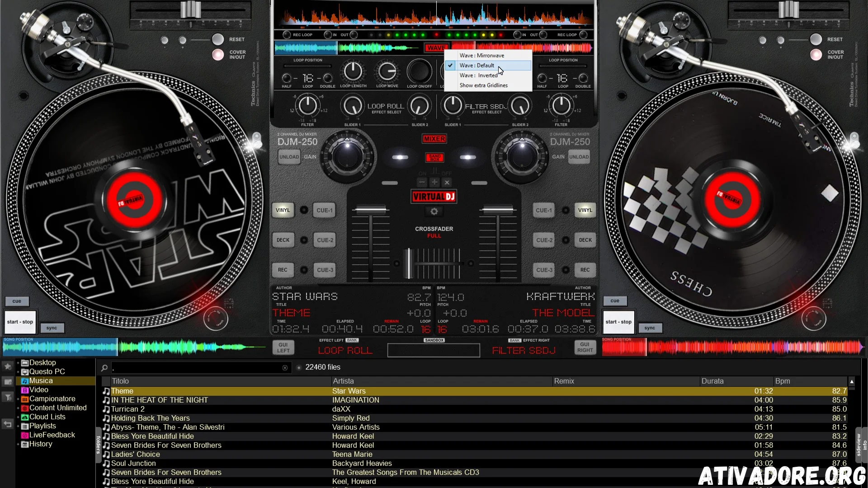Toggle left deck REC LOOP knob

pos(287,35)
